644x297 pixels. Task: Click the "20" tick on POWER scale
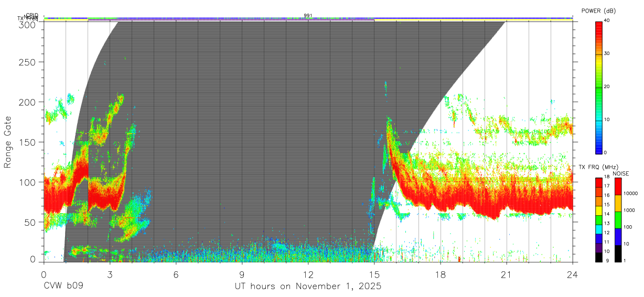coord(607,86)
